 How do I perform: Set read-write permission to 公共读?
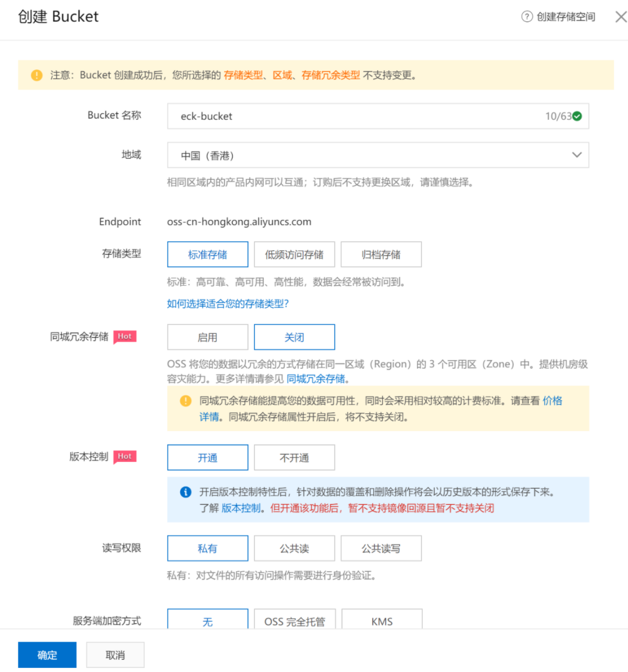coord(294,547)
